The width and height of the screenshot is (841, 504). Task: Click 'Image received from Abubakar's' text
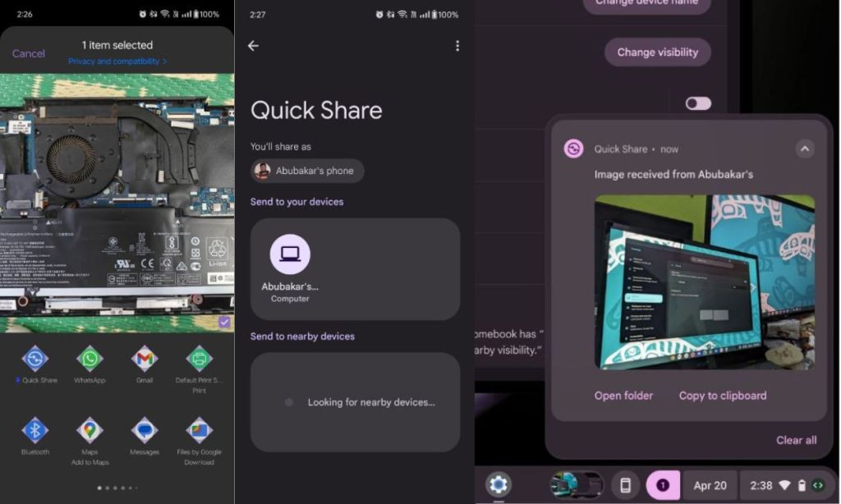click(673, 175)
